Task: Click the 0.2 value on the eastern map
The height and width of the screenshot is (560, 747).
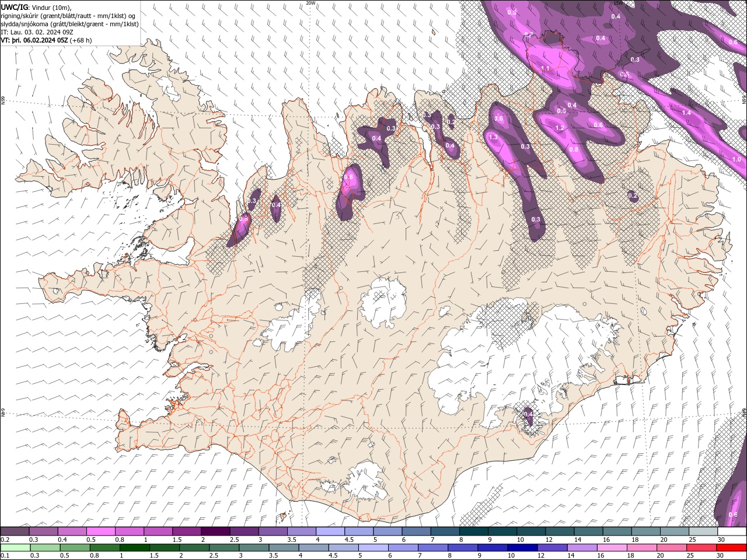Action: tap(633, 197)
